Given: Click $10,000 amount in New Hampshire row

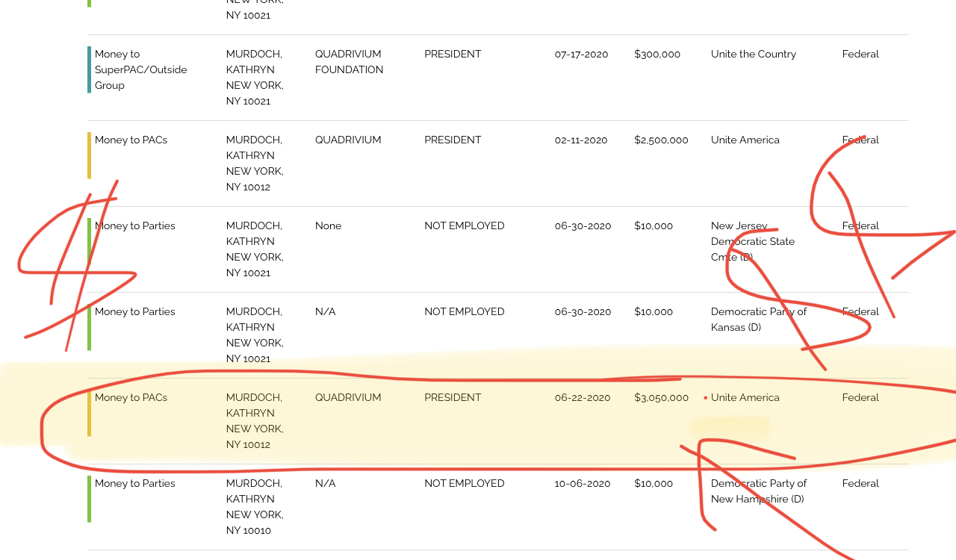Looking at the screenshot, I should coord(654,483).
